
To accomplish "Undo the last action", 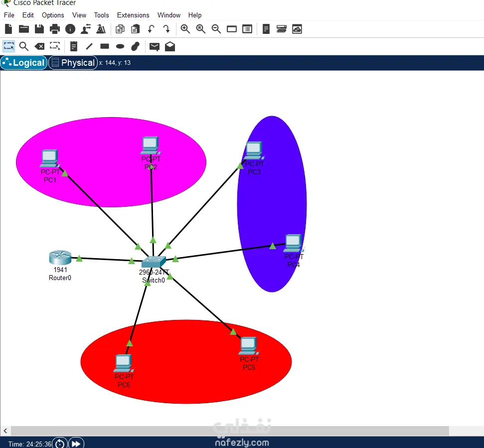I will pos(151,29).
